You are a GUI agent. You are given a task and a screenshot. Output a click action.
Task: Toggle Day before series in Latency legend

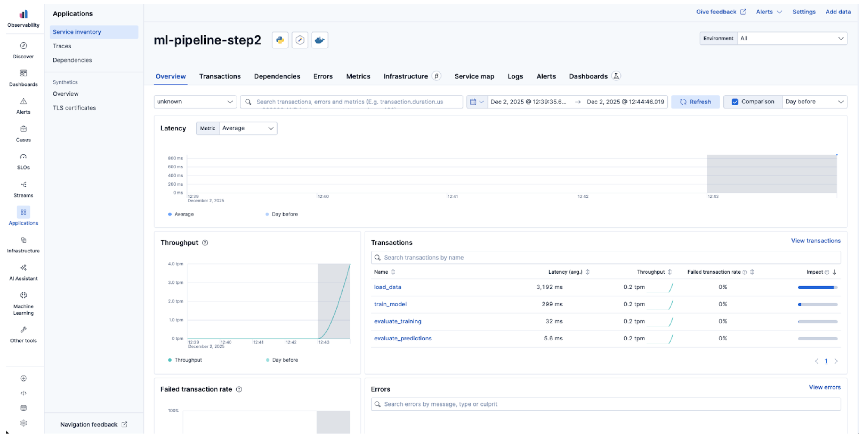tap(281, 214)
